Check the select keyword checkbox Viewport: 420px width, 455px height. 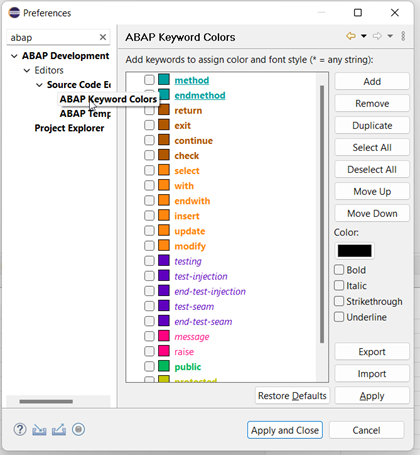[x=149, y=170]
